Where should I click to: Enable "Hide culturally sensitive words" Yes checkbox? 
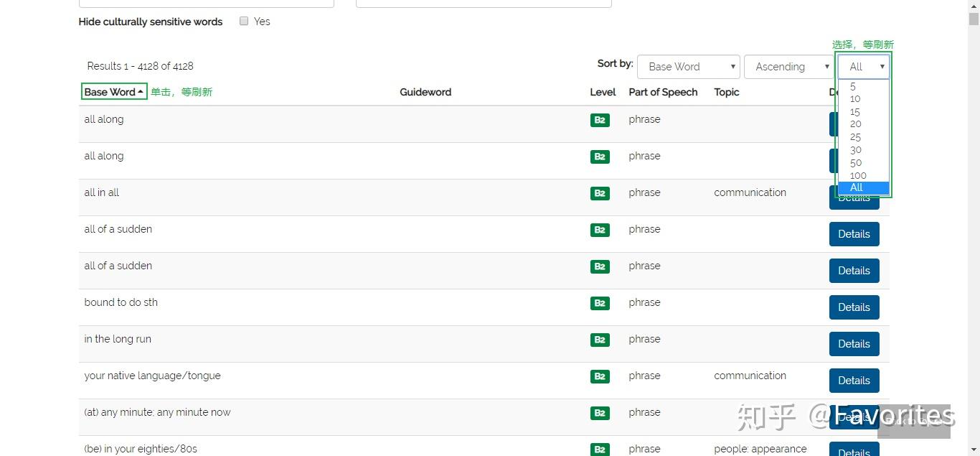244,22
